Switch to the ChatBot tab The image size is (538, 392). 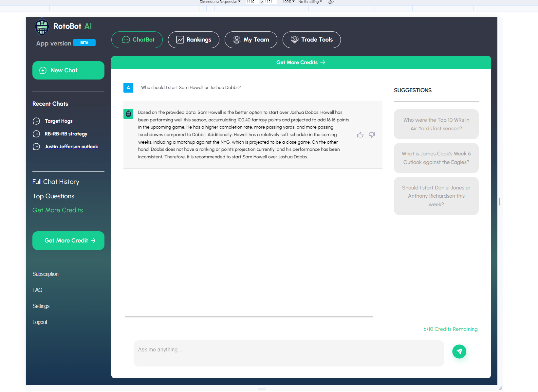coord(137,40)
